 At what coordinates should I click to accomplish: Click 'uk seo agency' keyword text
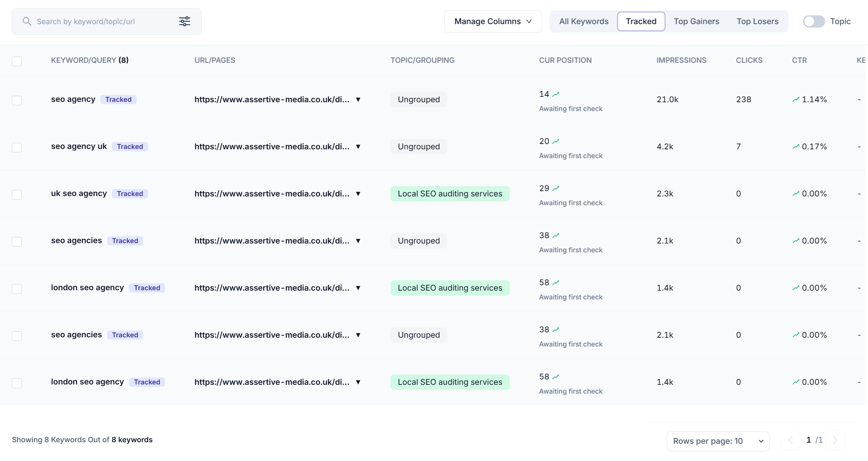(79, 193)
